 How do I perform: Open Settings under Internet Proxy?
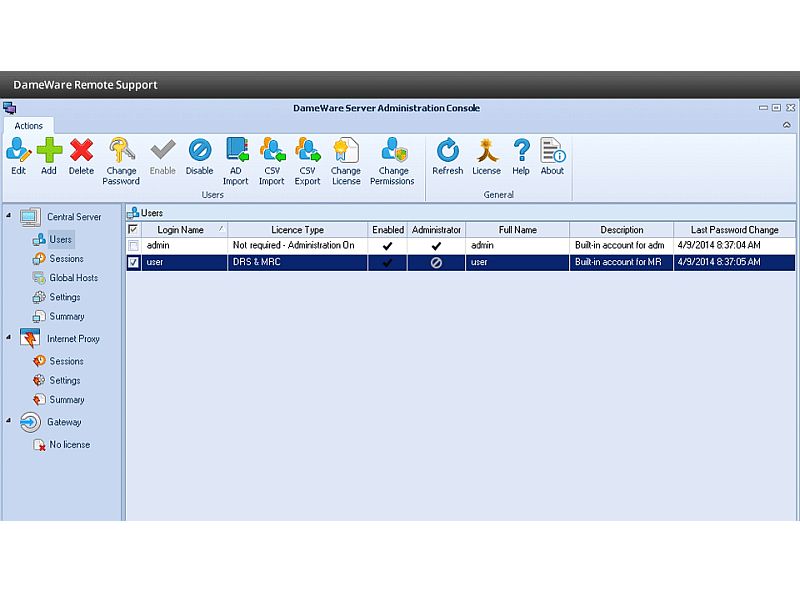pos(57,381)
